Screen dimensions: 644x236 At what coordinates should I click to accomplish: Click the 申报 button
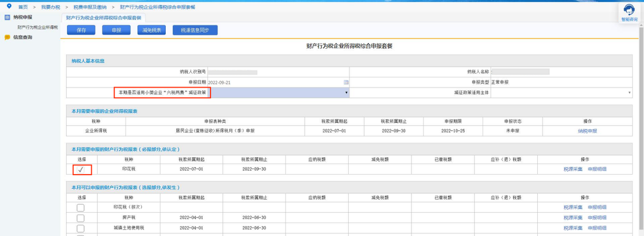pos(116,30)
